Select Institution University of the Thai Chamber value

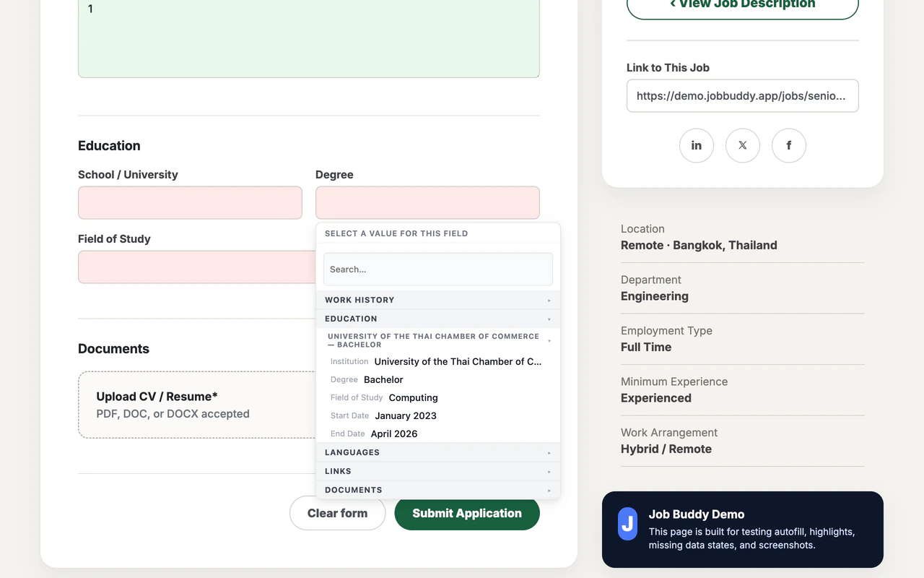click(438, 361)
